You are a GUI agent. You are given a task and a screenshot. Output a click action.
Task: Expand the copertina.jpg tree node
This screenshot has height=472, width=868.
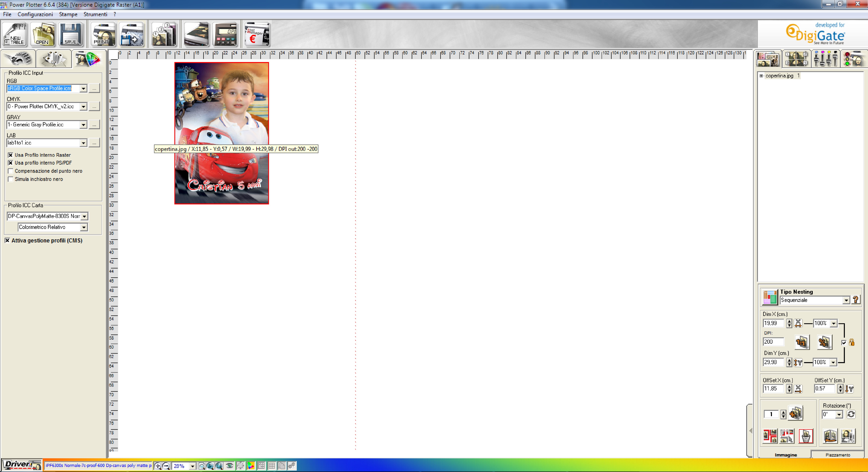click(x=761, y=76)
